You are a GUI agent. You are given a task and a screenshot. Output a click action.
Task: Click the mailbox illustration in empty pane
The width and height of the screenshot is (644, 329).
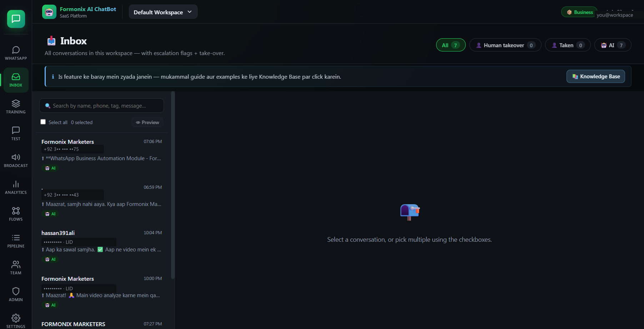410,212
